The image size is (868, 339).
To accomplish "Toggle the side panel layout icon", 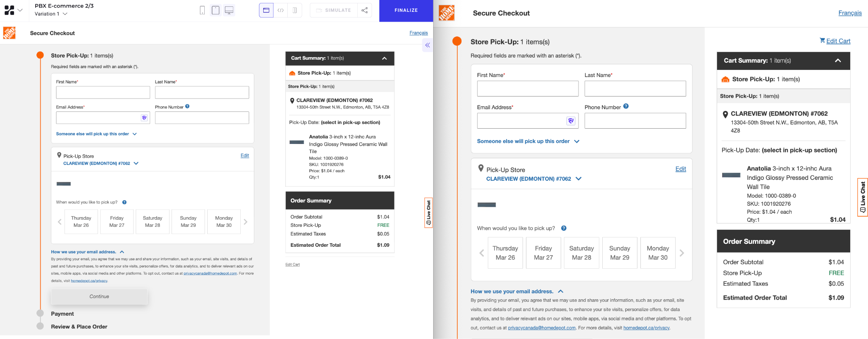I will point(295,10).
